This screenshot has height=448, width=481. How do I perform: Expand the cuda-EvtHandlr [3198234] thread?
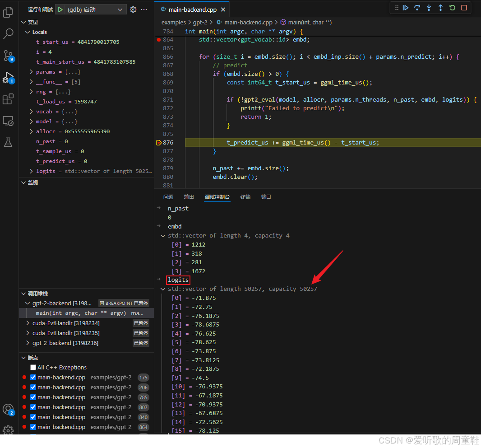click(x=28, y=323)
